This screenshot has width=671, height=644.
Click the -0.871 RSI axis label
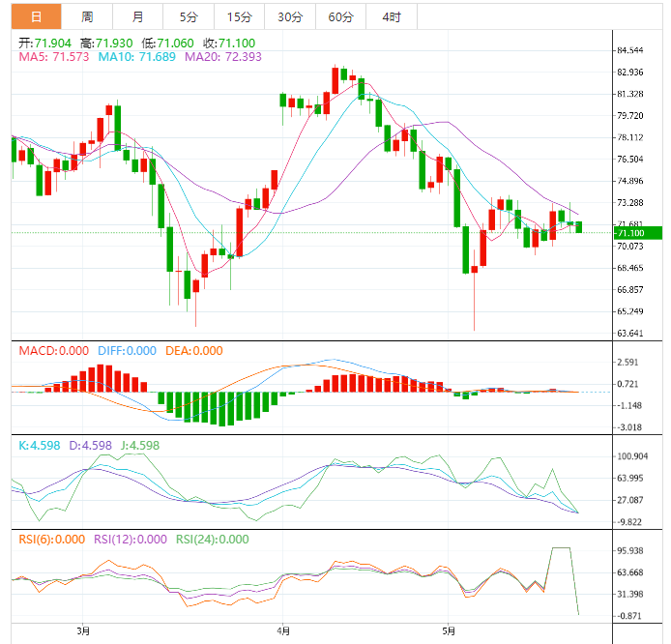pyautogui.click(x=628, y=616)
